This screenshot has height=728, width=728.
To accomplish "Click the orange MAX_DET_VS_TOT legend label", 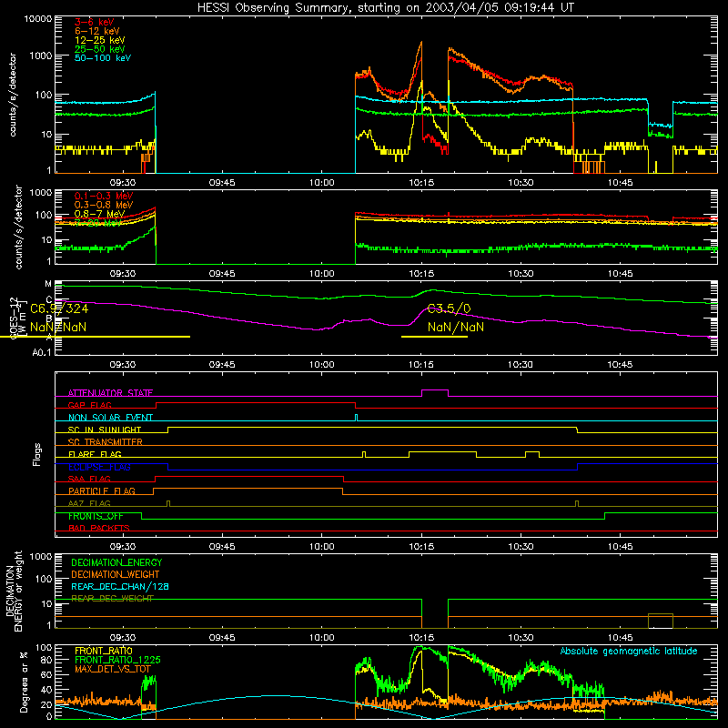I will pyautogui.click(x=113, y=669).
